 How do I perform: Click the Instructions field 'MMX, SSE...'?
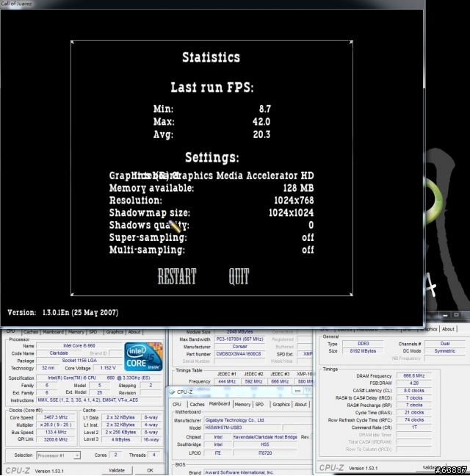click(x=100, y=400)
